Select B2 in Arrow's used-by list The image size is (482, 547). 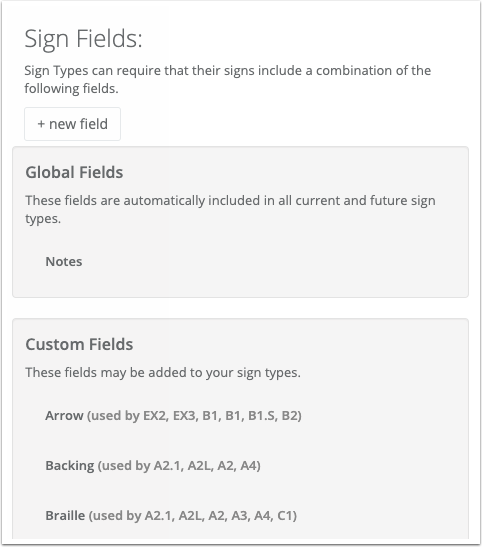pyautogui.click(x=289, y=415)
